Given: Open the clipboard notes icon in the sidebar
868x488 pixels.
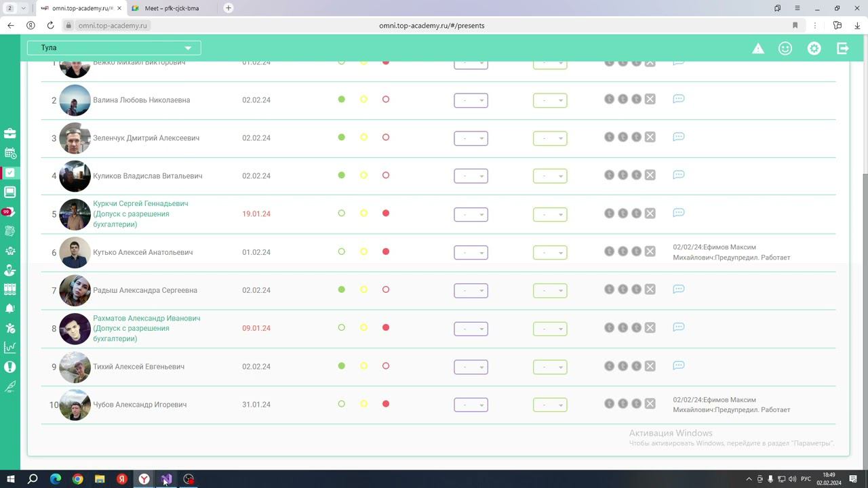Looking at the screenshot, I should click(10, 231).
